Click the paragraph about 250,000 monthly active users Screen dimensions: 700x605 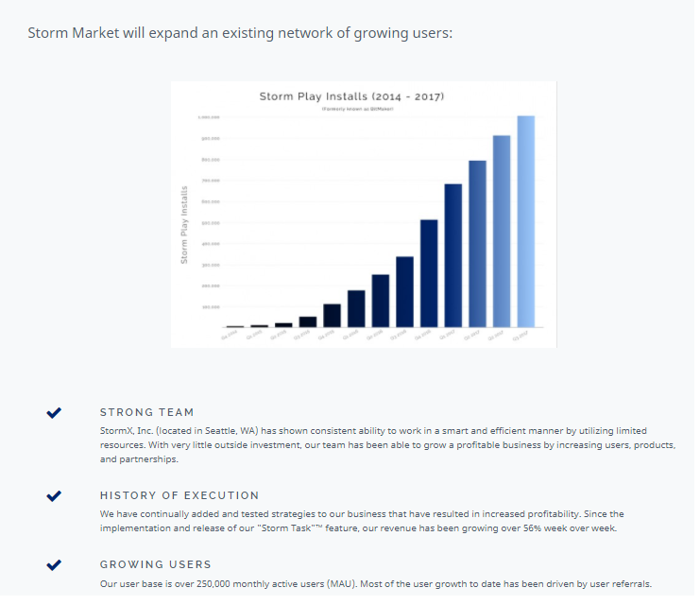376,584
